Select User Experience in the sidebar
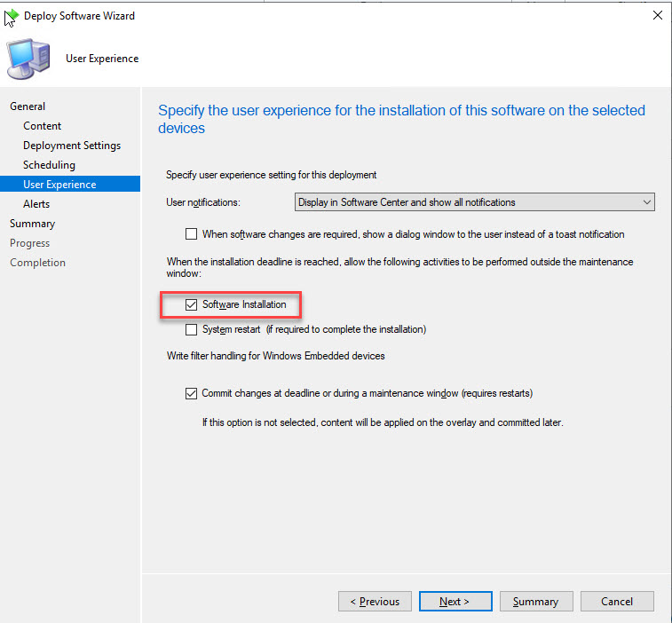This screenshot has height=623, width=672. (x=59, y=185)
